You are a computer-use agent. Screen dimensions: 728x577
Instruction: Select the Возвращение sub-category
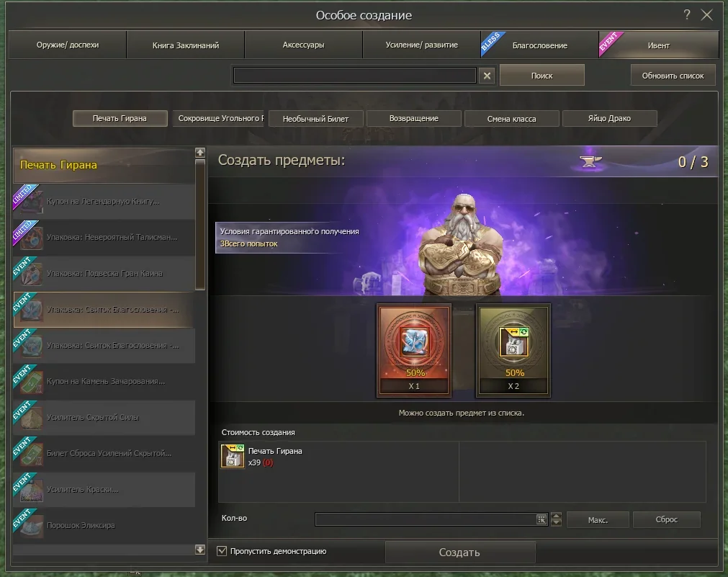[413, 118]
